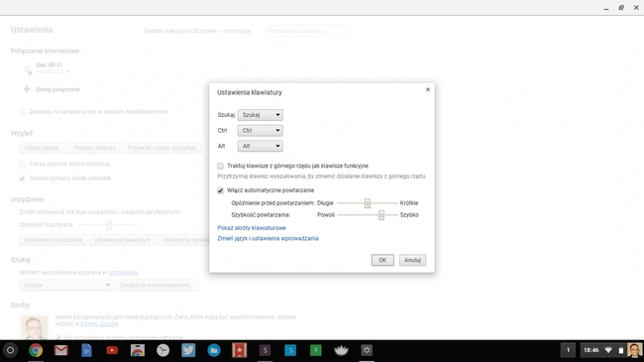Open the red star bookmark app
The image size is (644, 362).
coord(240,350)
